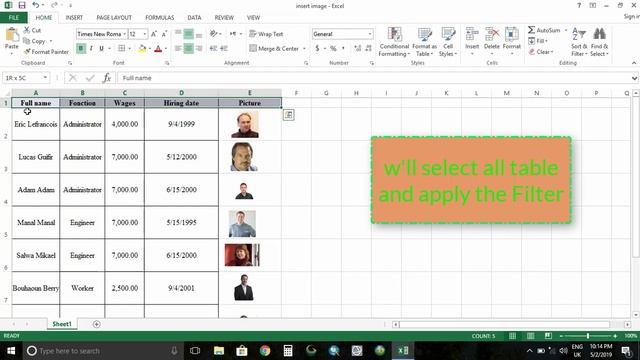Image resolution: width=640 pixels, height=360 pixels.
Task: Open Chrome from the taskbar
Action: tap(265, 351)
